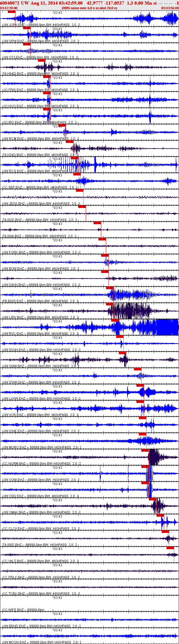Click the red pick marker on the GPW trace
Screen dimensions: 179x644
click(27, 28)
